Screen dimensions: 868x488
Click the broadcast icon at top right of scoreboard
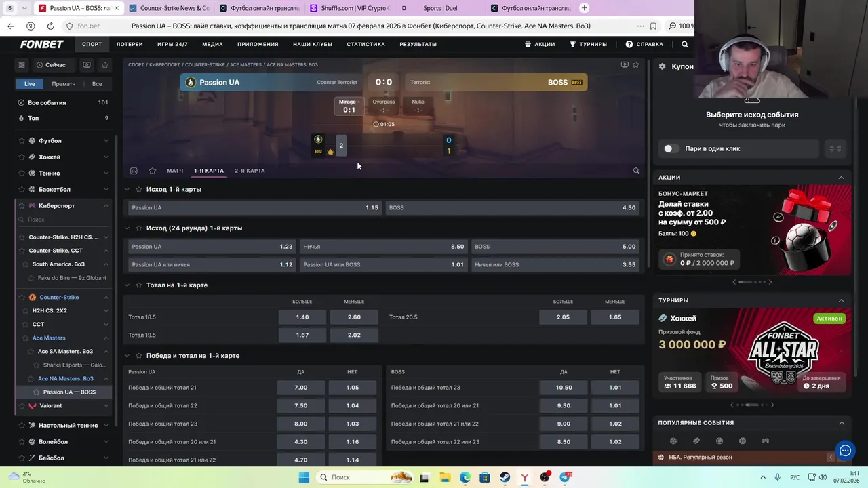pos(625,64)
